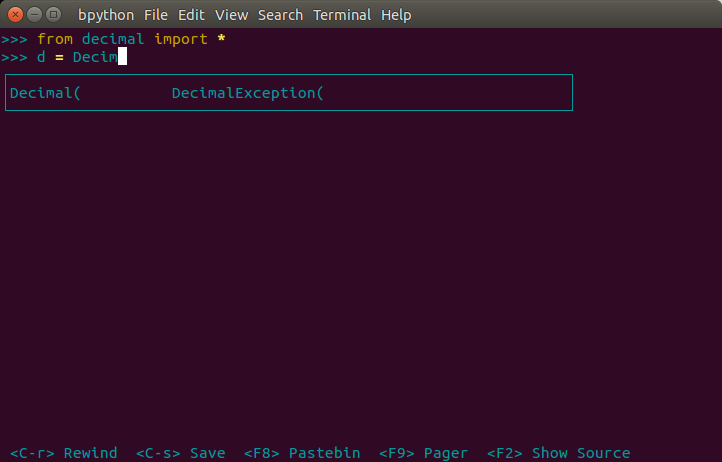Open the File menu
This screenshot has width=722, height=462.
(x=156, y=15)
